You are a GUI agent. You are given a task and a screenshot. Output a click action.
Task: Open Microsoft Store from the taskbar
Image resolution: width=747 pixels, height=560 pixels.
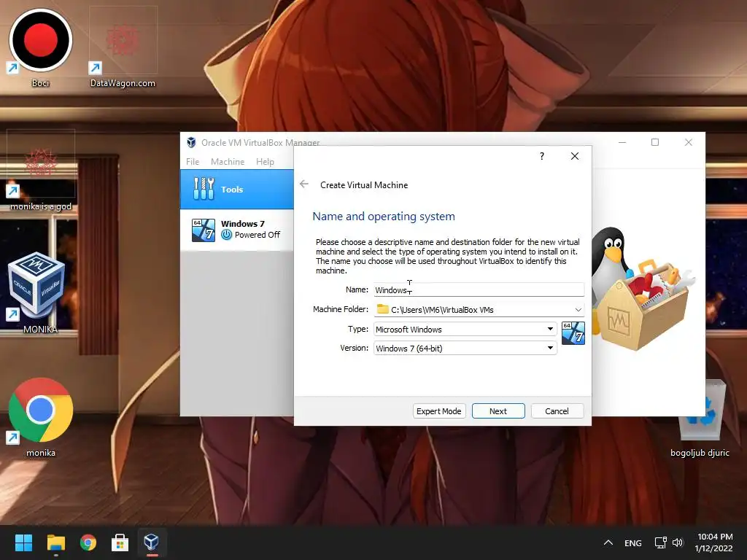pyautogui.click(x=120, y=542)
